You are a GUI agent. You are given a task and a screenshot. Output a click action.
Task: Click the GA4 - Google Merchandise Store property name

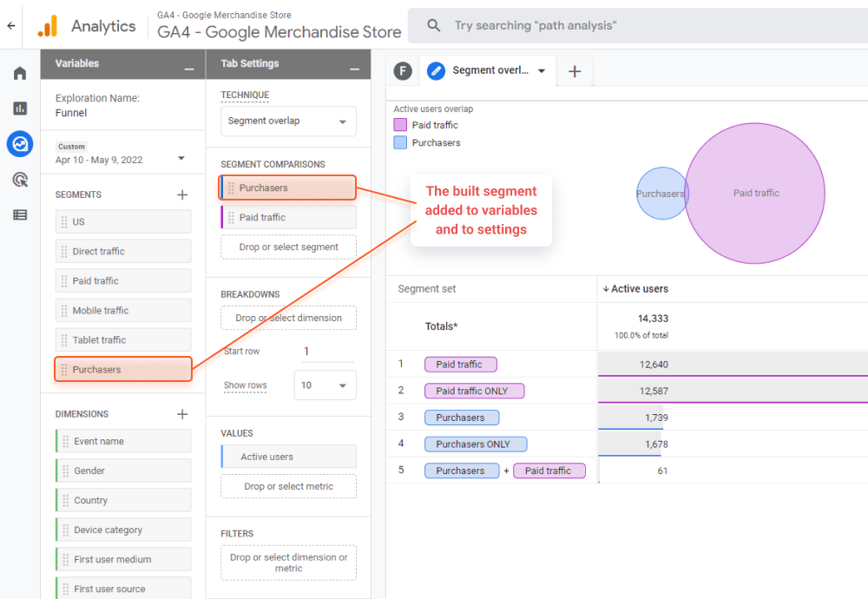[x=279, y=32]
